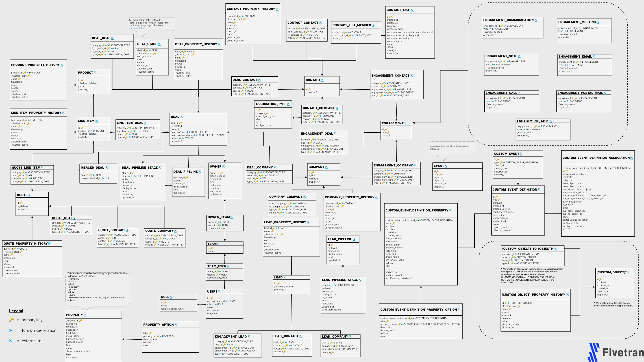Click the DEAL_PIPELINE_STAGE table title

coord(139,168)
